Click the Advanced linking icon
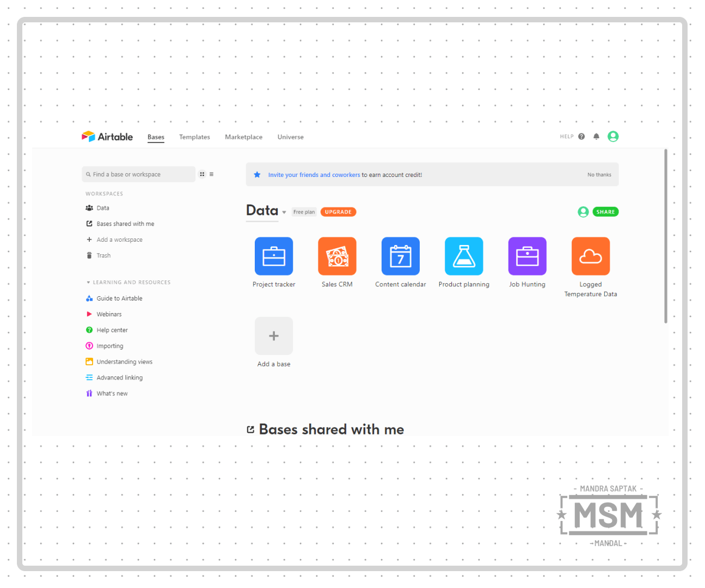This screenshot has height=588, width=705. pos(89,377)
